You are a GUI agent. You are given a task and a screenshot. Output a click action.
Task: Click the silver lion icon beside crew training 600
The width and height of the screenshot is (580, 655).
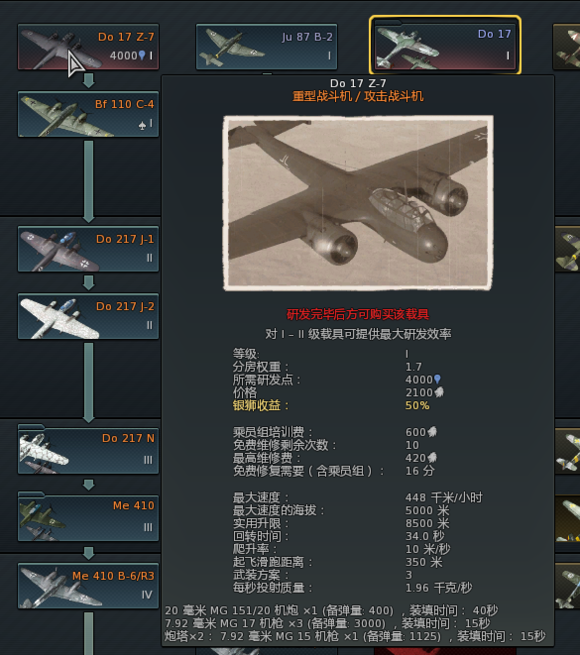[432, 431]
